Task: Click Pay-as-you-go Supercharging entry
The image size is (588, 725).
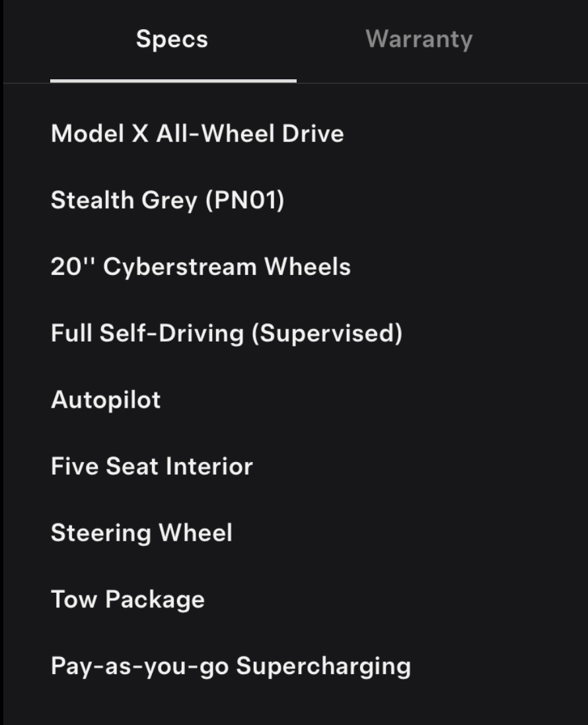Action: pos(231,666)
